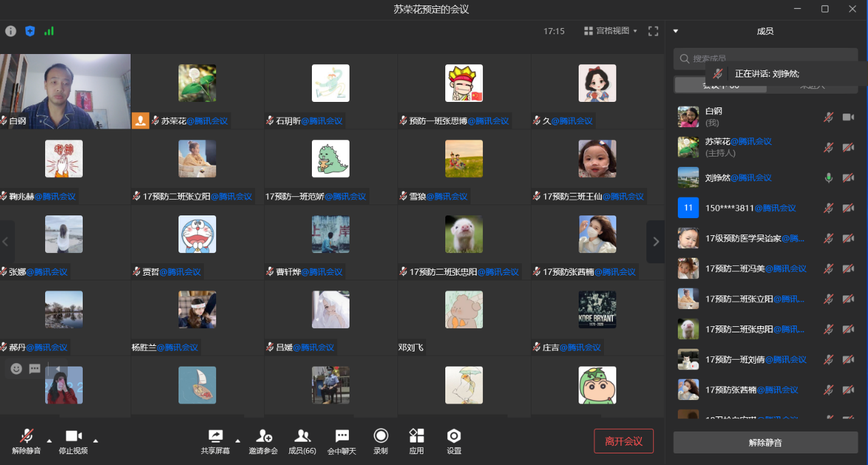
Task: Click 刘静然's camera-off icon in the member list
Action: pyautogui.click(x=848, y=178)
